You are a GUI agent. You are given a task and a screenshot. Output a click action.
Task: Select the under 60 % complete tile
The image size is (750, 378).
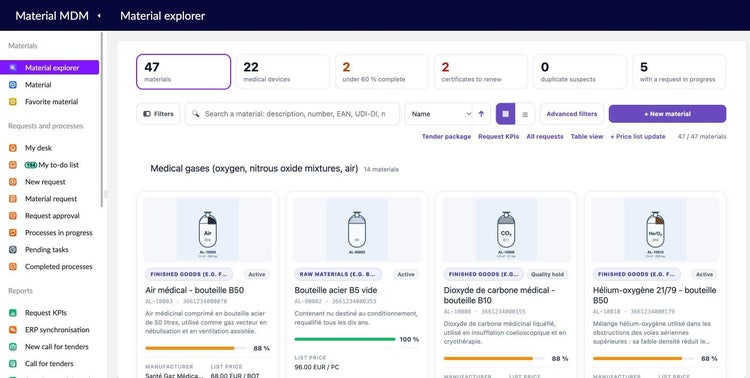click(382, 72)
